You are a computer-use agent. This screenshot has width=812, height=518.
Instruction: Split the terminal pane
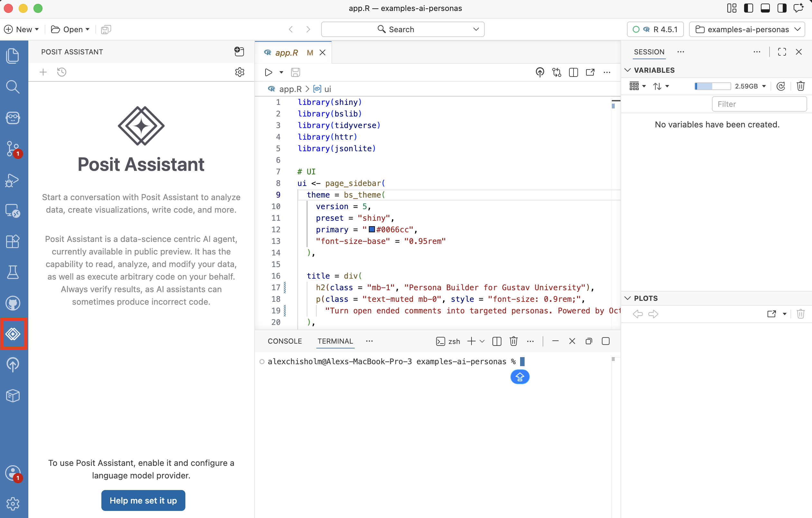point(497,341)
